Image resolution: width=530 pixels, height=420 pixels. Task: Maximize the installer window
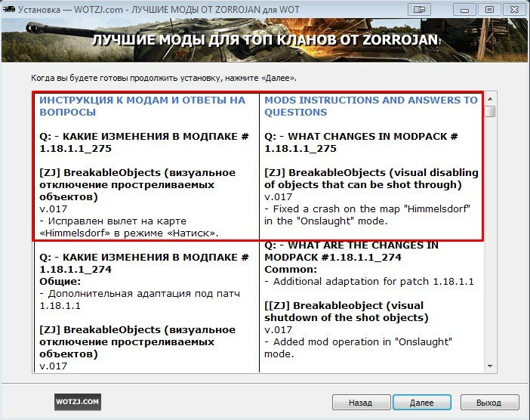coord(488,9)
